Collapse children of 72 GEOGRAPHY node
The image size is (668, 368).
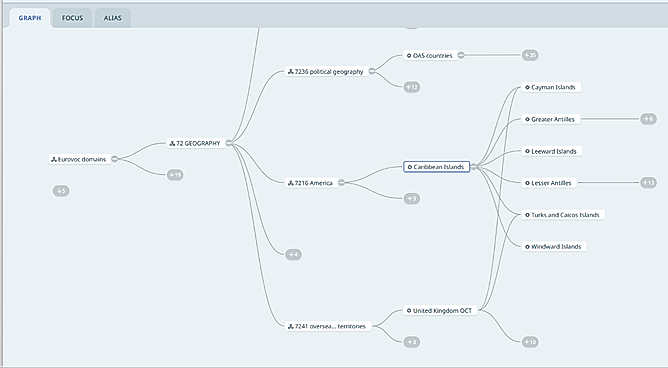[x=229, y=143]
